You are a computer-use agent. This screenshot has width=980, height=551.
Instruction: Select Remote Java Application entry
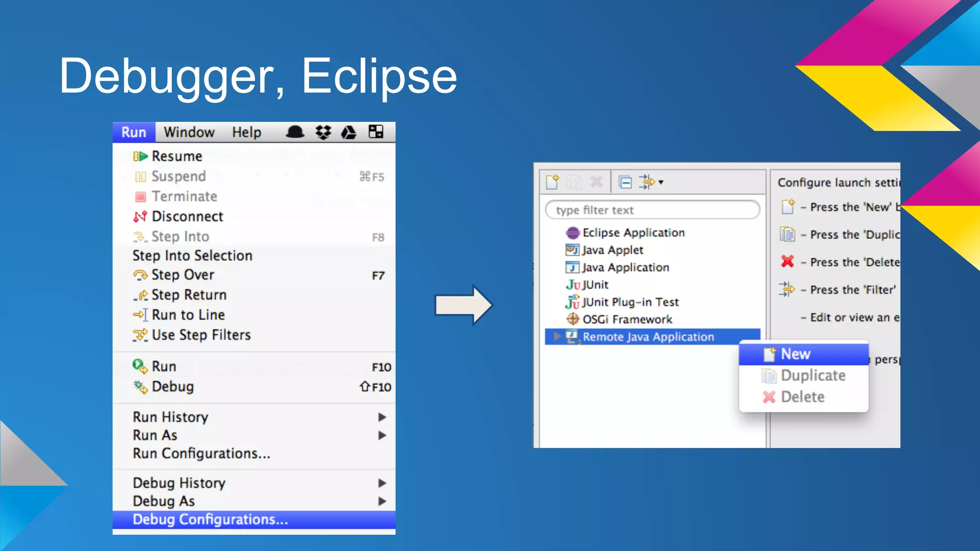[653, 337]
